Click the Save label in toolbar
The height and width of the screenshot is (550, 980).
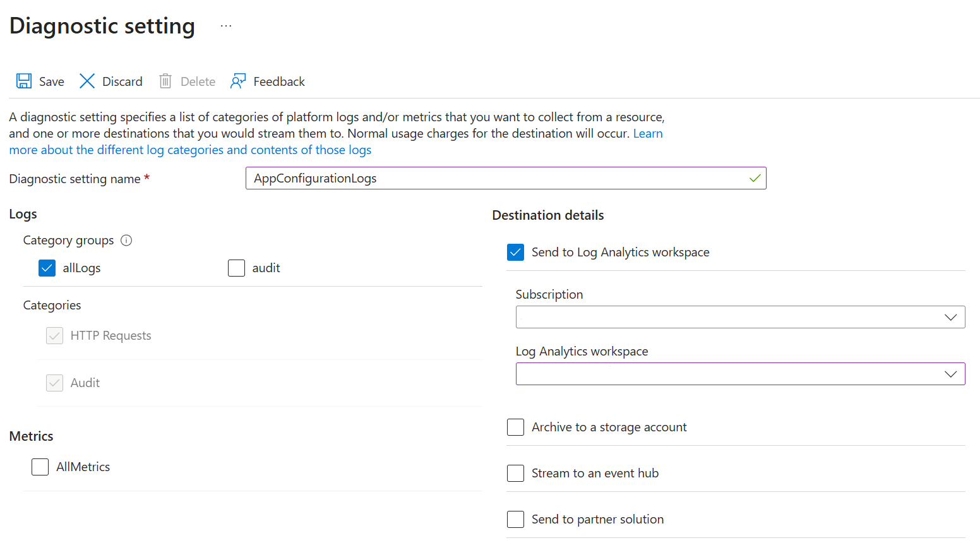[52, 82]
